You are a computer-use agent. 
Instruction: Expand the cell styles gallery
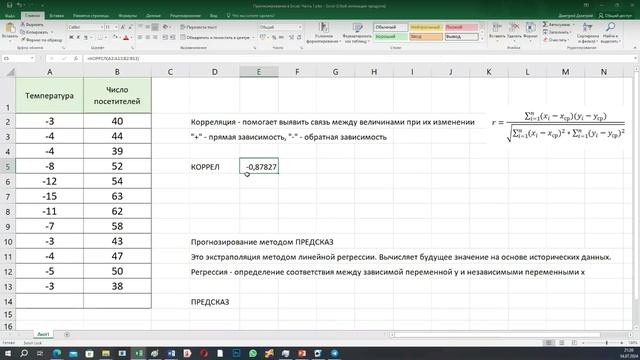(x=482, y=39)
